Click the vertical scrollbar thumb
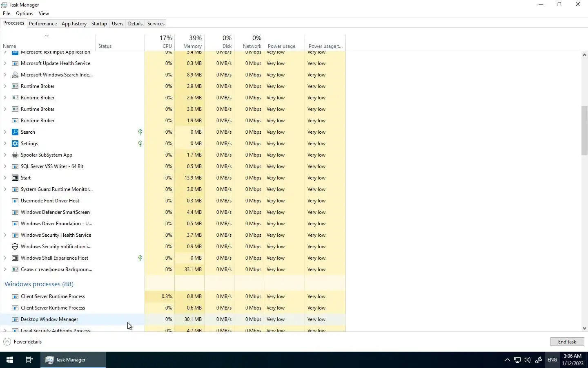 click(585, 131)
